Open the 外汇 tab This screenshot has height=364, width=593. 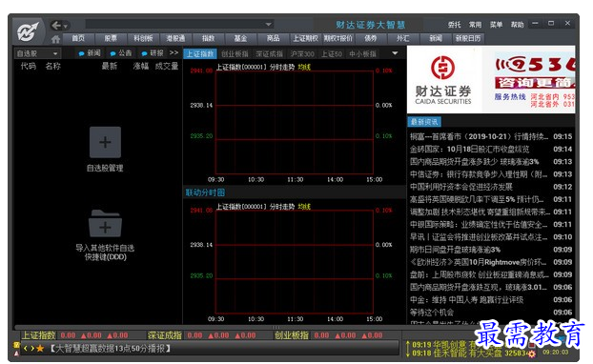coord(402,38)
